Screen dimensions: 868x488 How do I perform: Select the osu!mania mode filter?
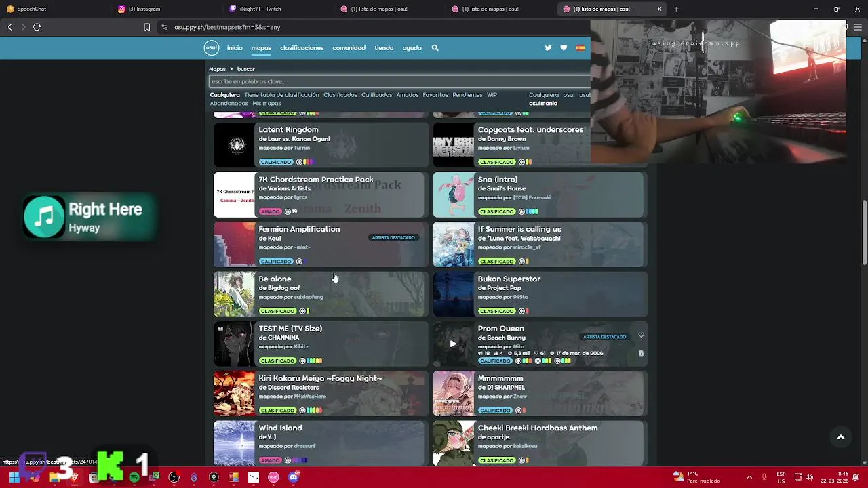pos(543,104)
